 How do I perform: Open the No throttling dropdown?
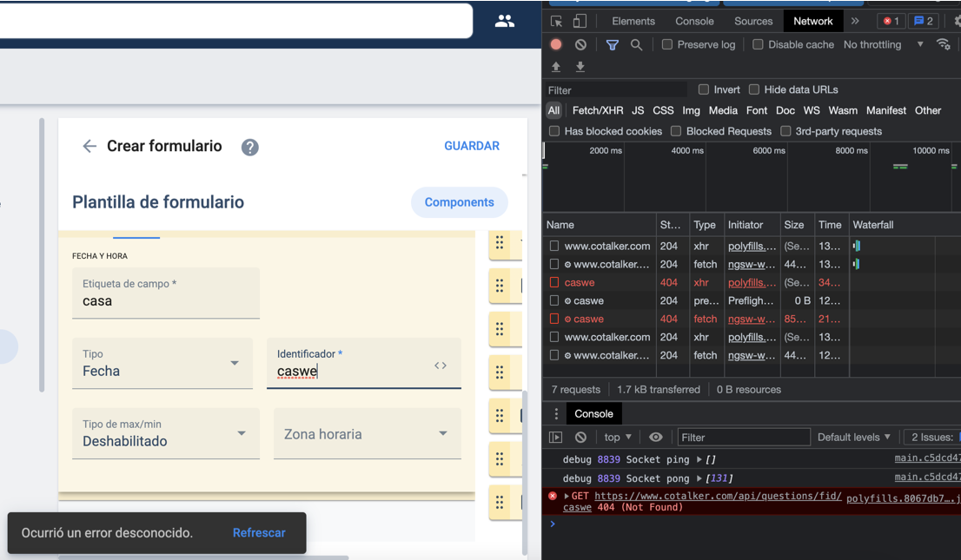pos(872,44)
